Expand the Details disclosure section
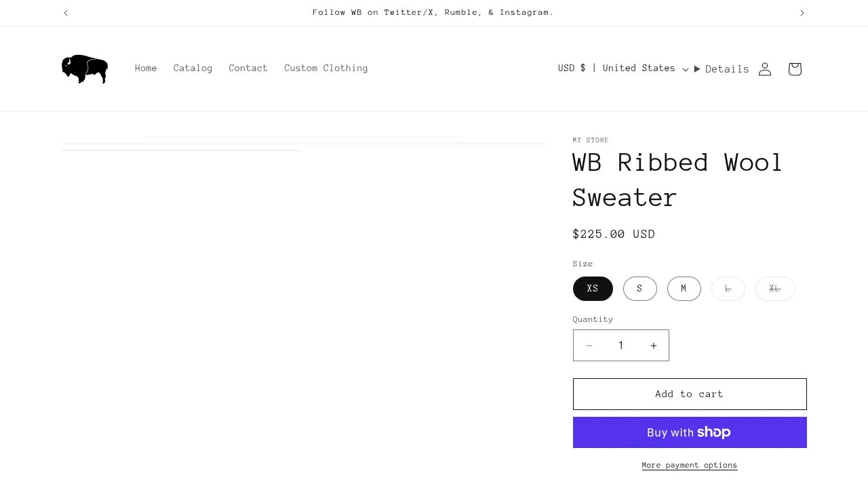This screenshot has width=868, height=488. pyautogui.click(x=722, y=68)
